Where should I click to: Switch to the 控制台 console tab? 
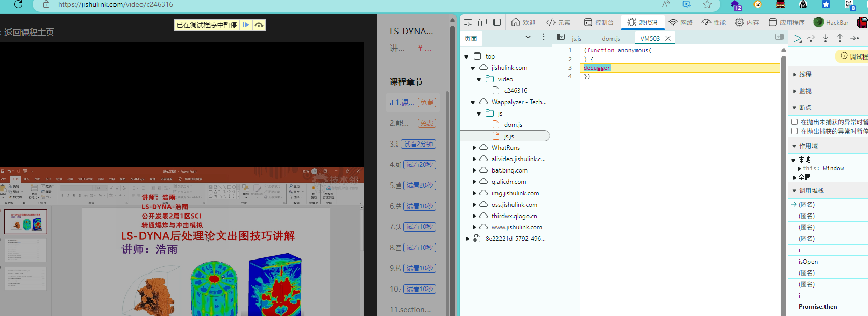(x=599, y=22)
